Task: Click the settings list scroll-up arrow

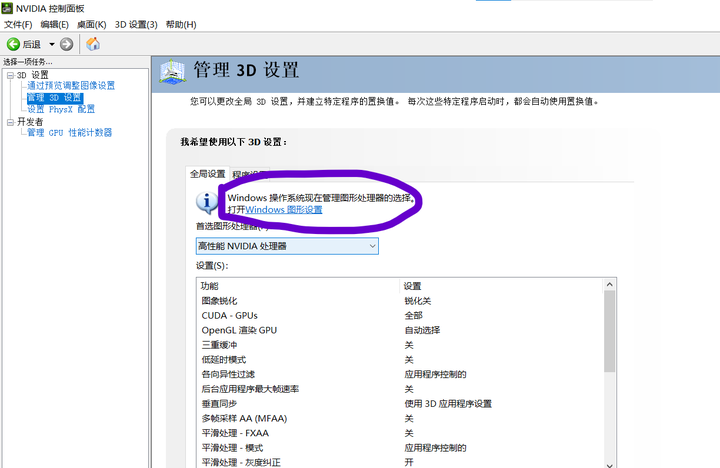Action: 609,285
